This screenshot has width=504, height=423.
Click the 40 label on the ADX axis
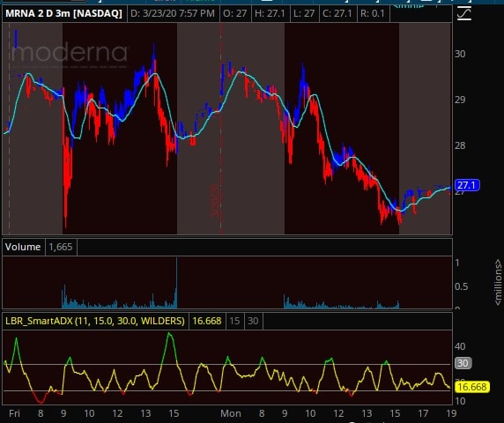click(460, 346)
